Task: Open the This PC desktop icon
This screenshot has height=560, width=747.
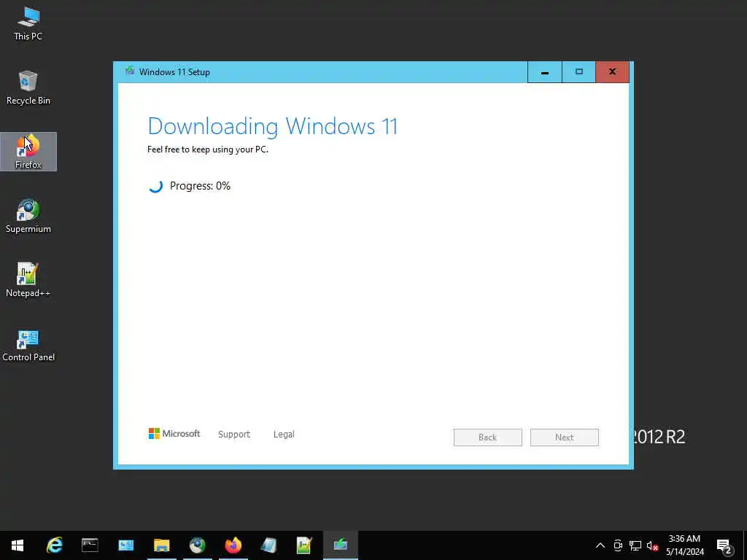Action: pos(28,24)
